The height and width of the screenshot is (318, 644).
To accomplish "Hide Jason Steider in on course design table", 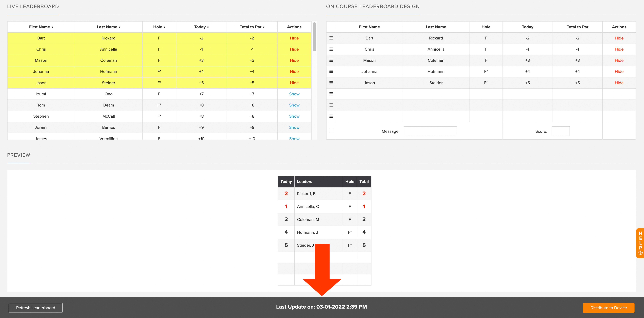I will (619, 83).
